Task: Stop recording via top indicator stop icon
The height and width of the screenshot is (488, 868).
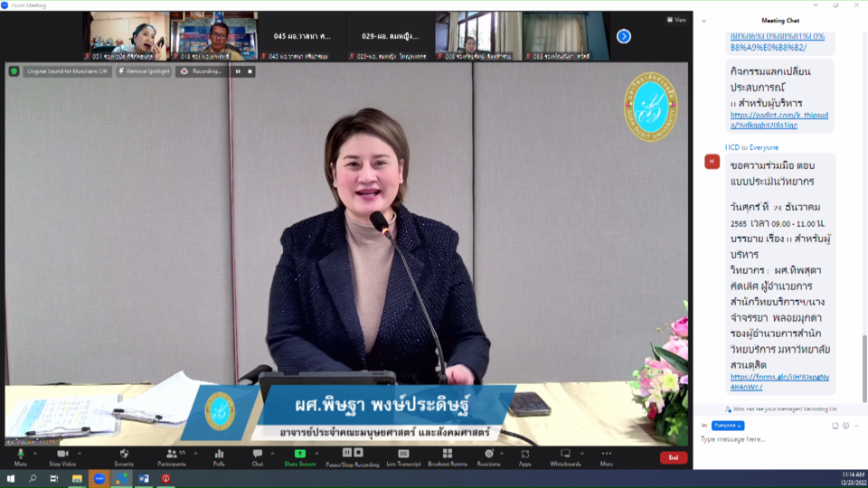Action: coord(250,71)
